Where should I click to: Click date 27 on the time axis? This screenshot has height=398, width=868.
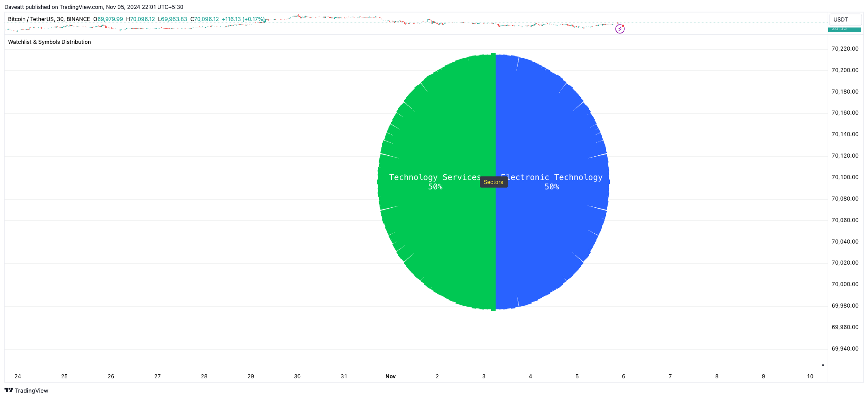[158, 377]
